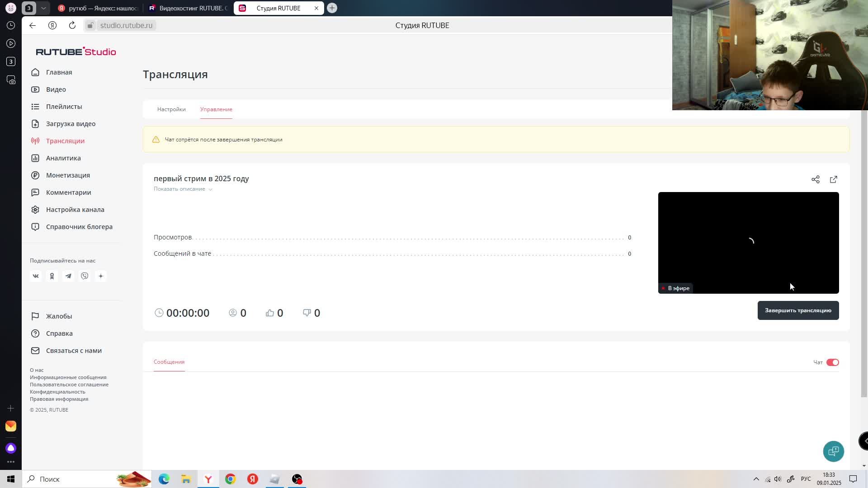Switch to the Видеохостинг RUTUBE browser tab
868x488 pixels.
pos(188,8)
